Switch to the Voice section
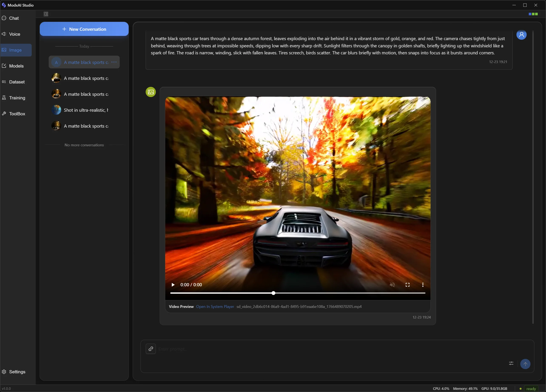Viewport: 546px width, 392px height. point(14,34)
